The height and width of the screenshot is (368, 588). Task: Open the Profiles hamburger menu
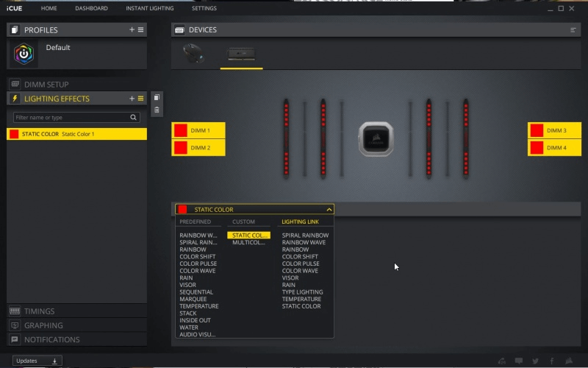(x=140, y=29)
